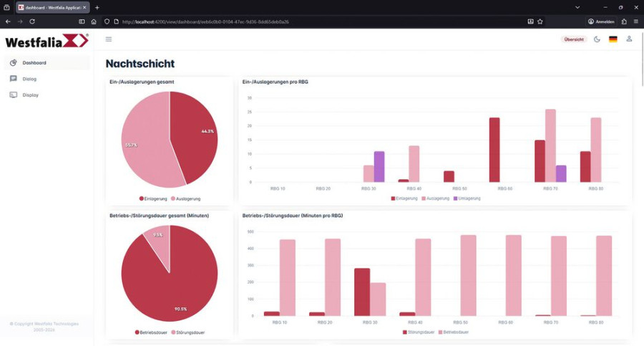Toggle Auslagerung legend in total pie chart
The image size is (644, 346).
point(185,198)
